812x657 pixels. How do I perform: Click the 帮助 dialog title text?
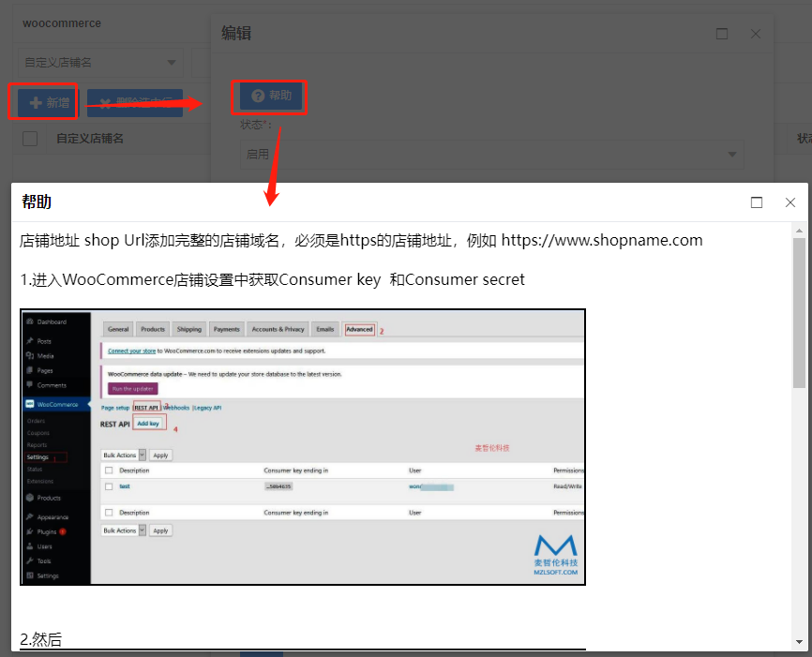[x=37, y=202]
